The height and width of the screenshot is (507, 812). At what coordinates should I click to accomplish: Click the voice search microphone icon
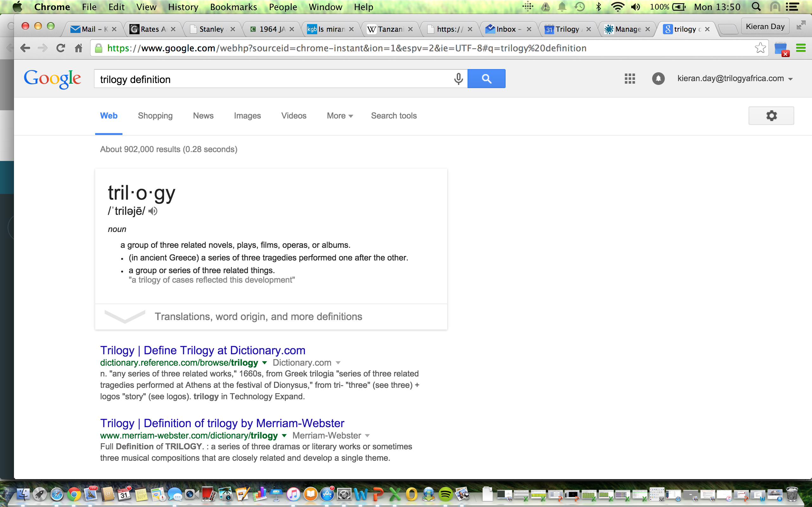(458, 79)
